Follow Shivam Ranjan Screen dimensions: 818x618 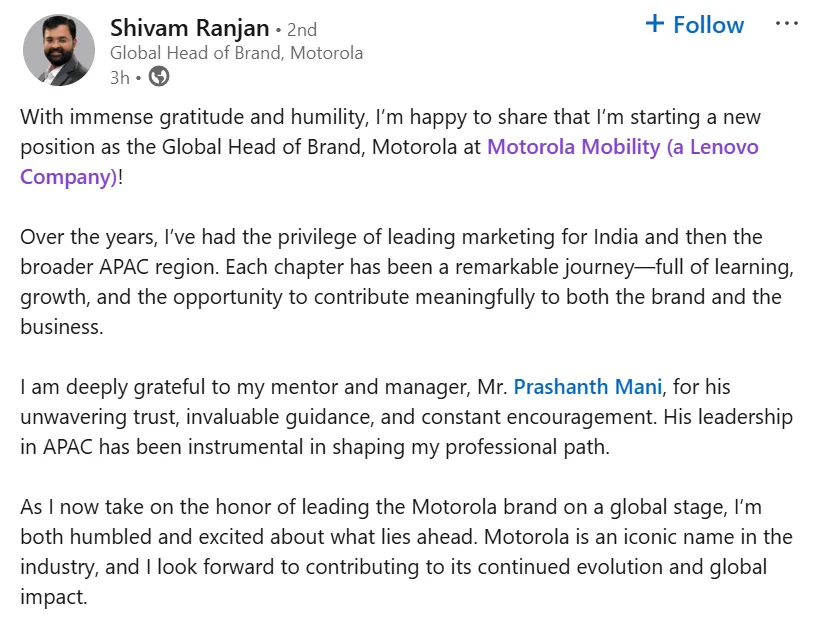pos(694,25)
